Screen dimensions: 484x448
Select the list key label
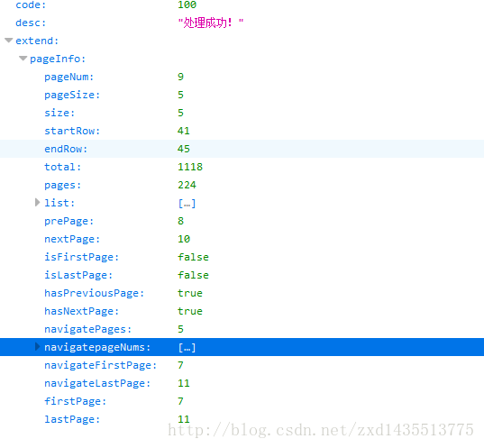tap(59, 203)
